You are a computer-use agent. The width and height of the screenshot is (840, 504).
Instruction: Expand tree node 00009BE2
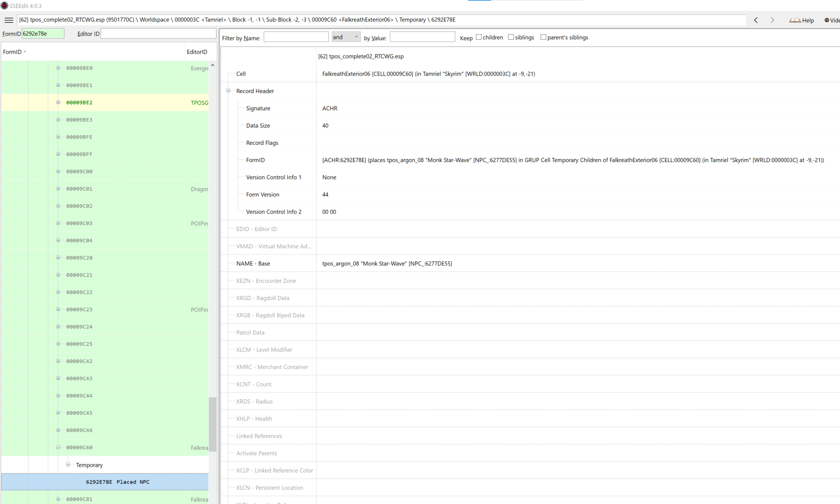pyautogui.click(x=58, y=102)
